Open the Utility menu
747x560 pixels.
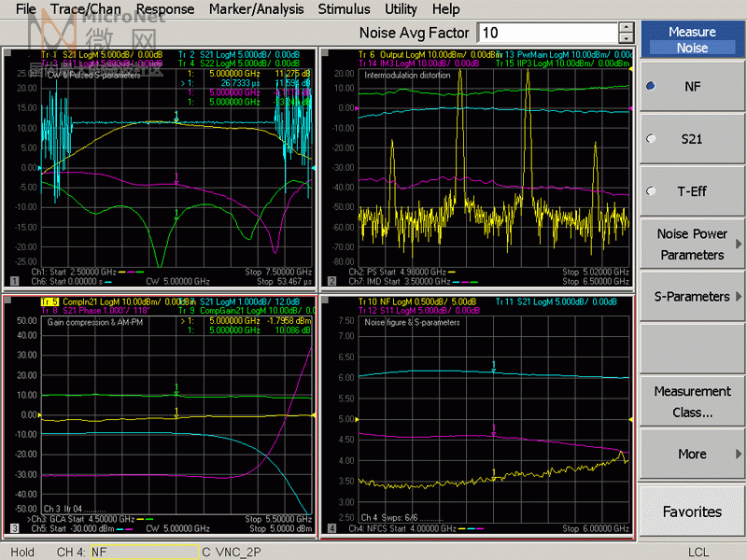click(401, 9)
